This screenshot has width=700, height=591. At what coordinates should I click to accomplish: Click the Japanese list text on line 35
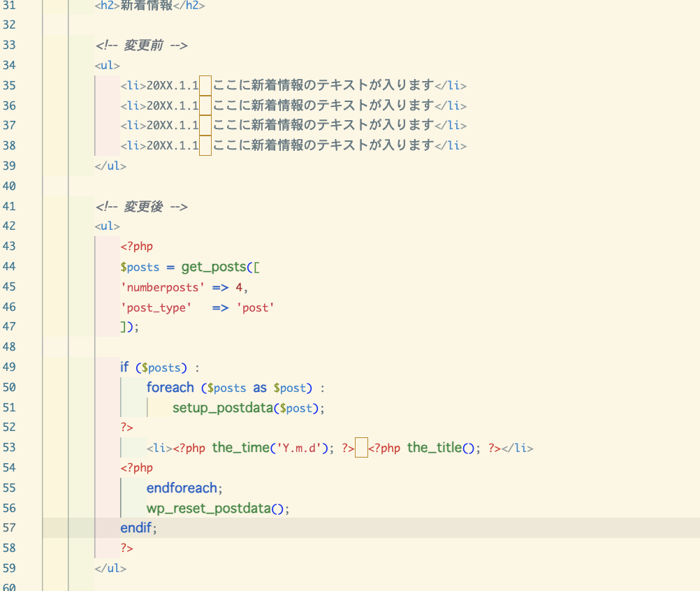(x=323, y=85)
